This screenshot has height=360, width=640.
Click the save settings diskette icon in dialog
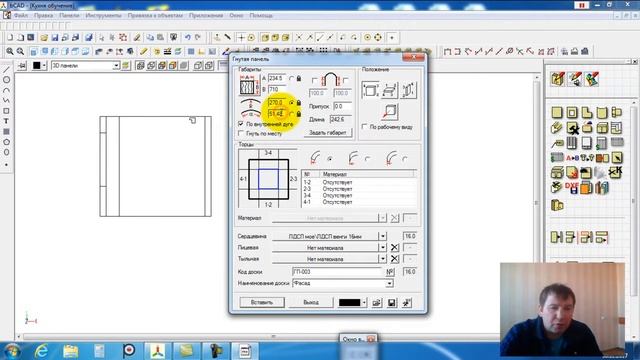click(x=392, y=302)
